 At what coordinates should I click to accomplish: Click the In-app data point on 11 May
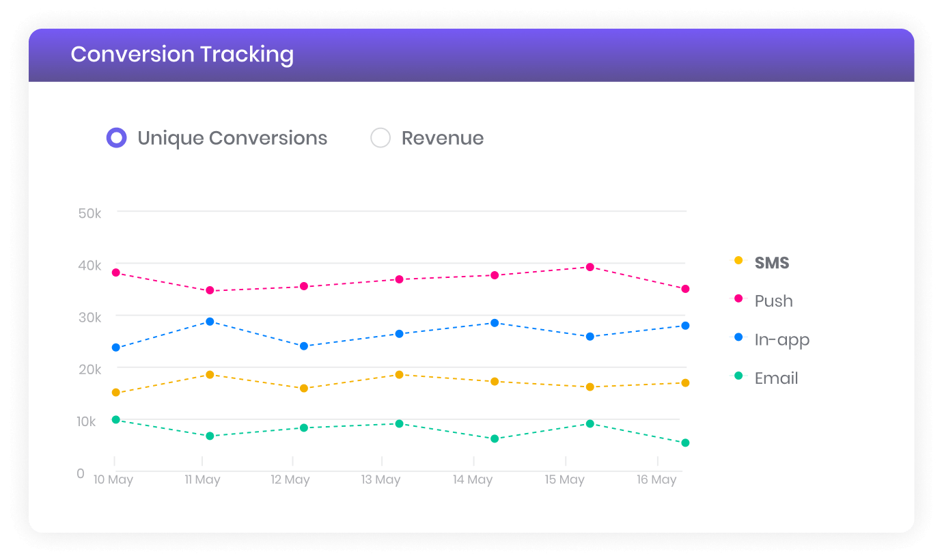[x=210, y=322]
